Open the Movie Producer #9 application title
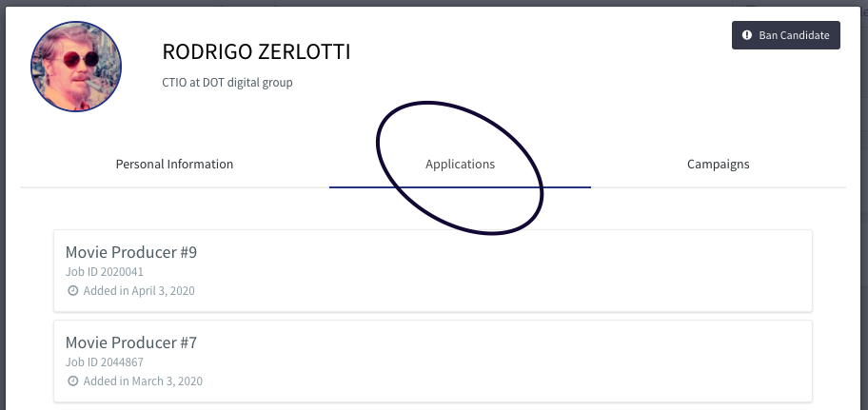Image resolution: width=868 pixels, height=410 pixels. (131, 252)
